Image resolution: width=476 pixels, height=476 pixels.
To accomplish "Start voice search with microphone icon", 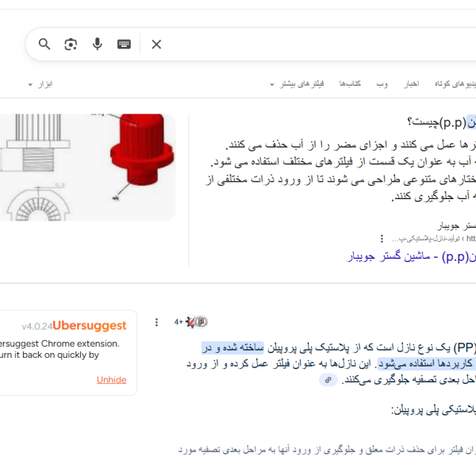I will pyautogui.click(x=97, y=44).
